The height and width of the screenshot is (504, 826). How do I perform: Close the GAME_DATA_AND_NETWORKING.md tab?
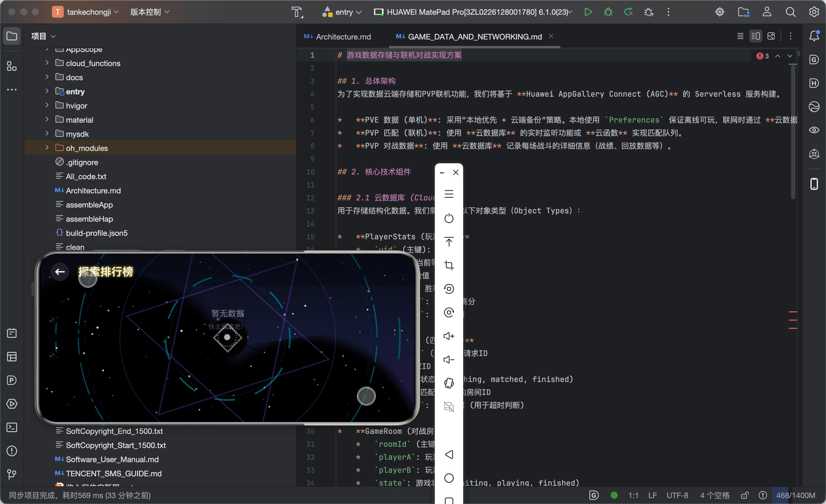pyautogui.click(x=551, y=36)
